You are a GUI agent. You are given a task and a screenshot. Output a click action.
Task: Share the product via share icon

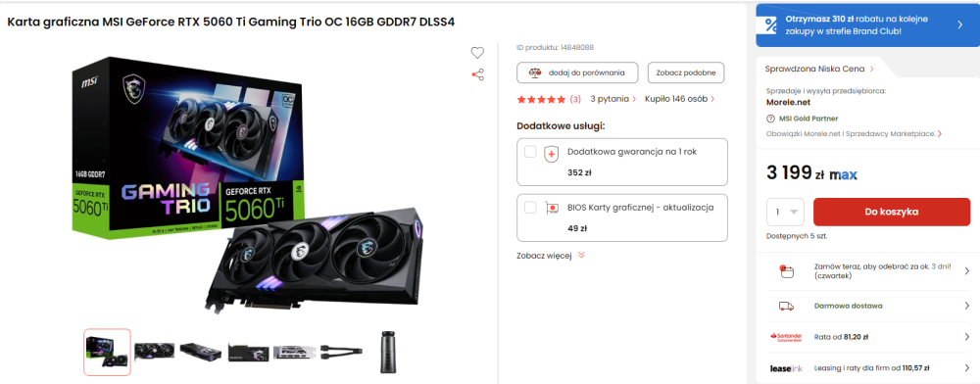coord(477,74)
